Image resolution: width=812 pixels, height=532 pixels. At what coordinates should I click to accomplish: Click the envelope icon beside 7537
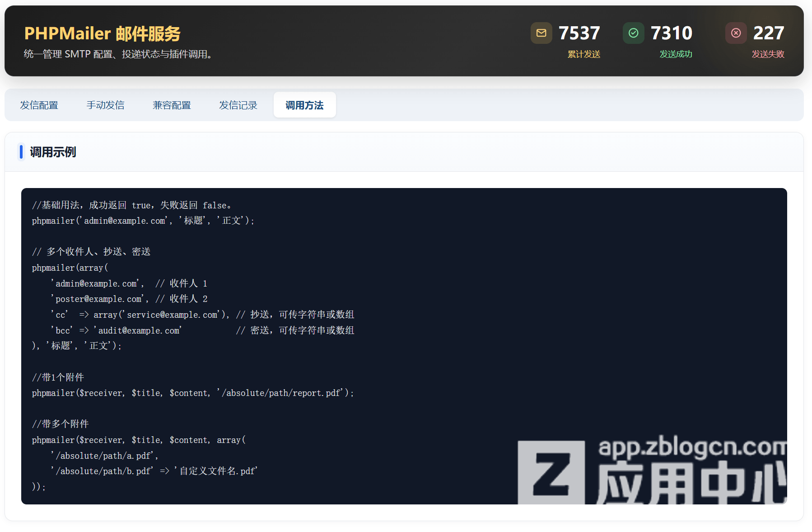[x=541, y=33]
